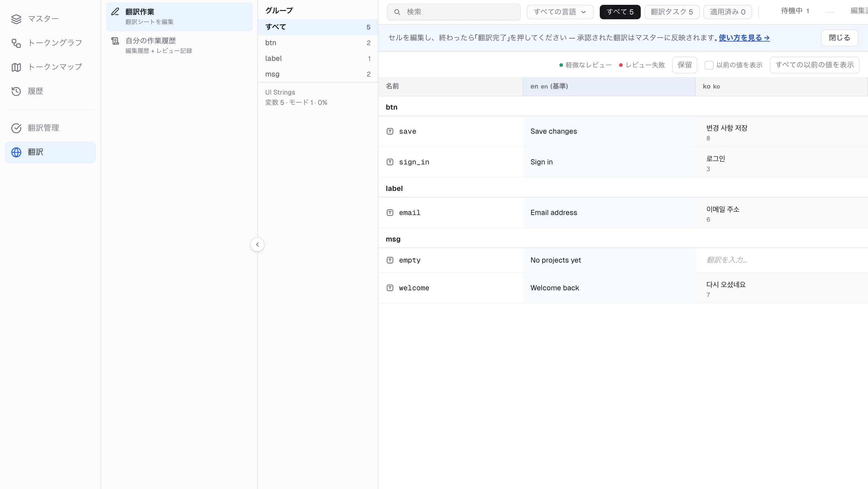Click the Korean translation 변경 사항 저장
The height and width of the screenshot is (489, 868).
tap(727, 128)
